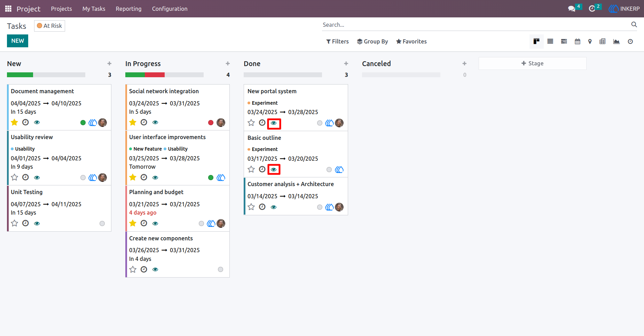The width and height of the screenshot is (644, 336).
Task: Open the INKERP user menu
Action: [624, 9]
